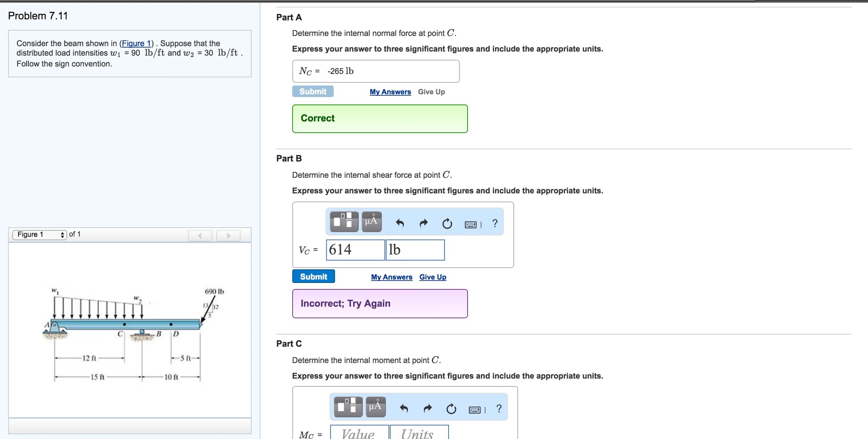Click the templates icon in Part B toolbar
This screenshot has width=868, height=439.
pos(344,221)
